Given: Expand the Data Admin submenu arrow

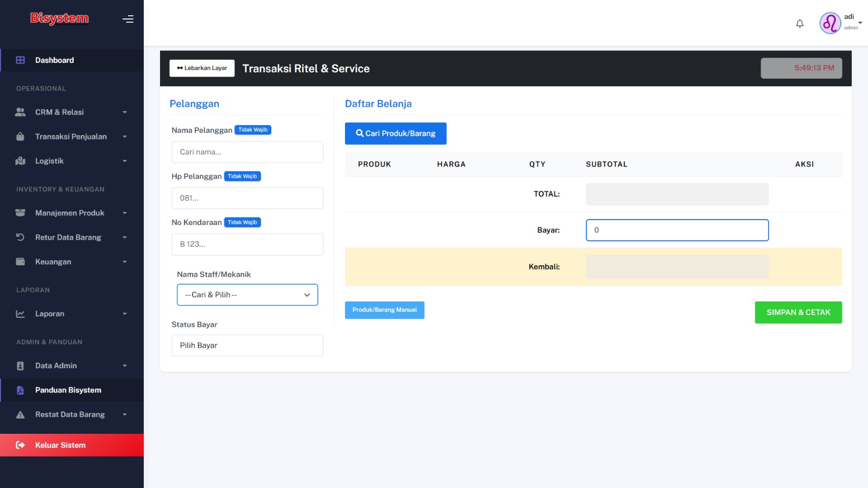Looking at the screenshot, I should click(125, 366).
